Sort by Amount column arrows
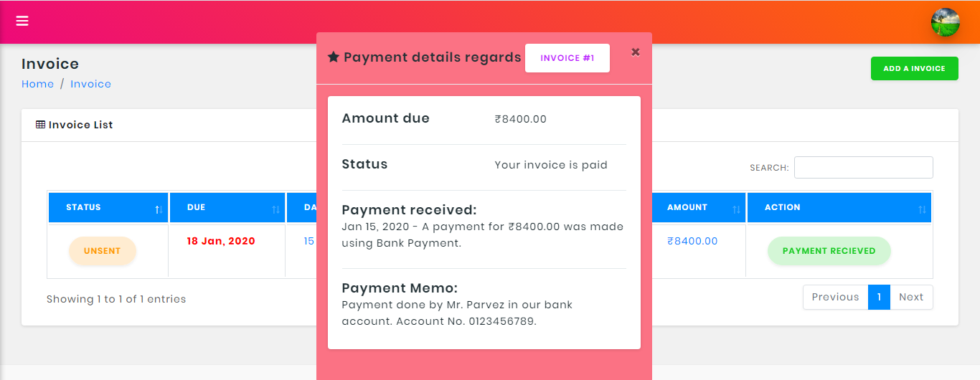This screenshot has height=380, width=980. [x=736, y=209]
